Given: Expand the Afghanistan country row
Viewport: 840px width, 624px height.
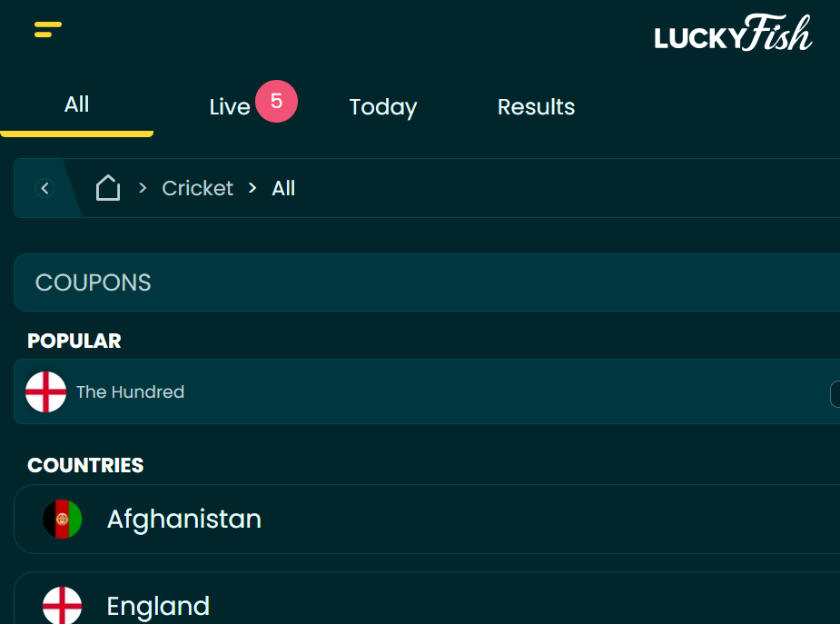Looking at the screenshot, I should (x=427, y=519).
